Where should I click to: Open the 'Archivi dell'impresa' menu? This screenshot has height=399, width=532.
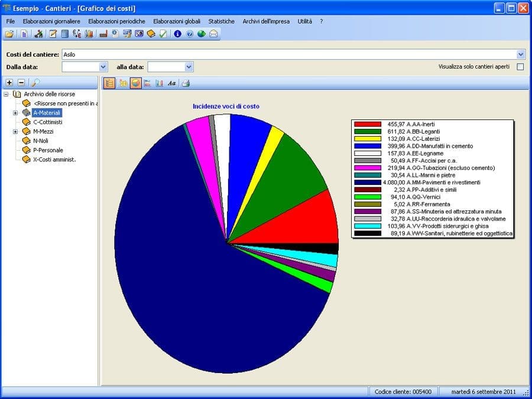click(266, 21)
